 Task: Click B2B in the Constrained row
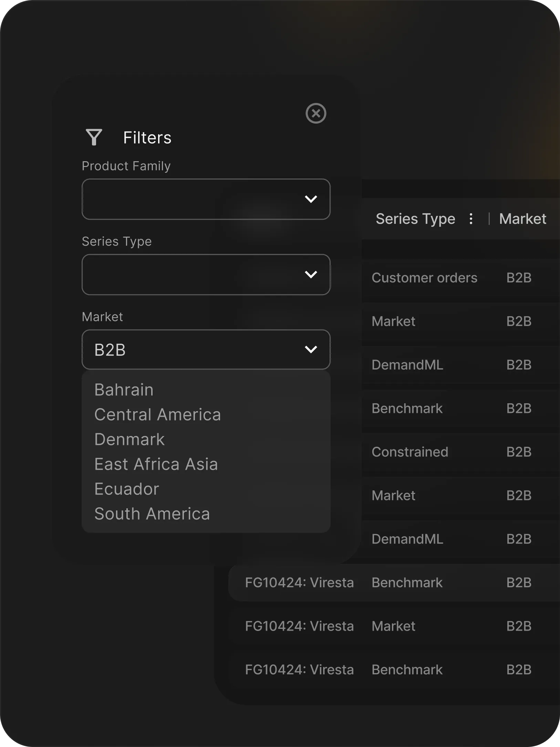(x=519, y=452)
